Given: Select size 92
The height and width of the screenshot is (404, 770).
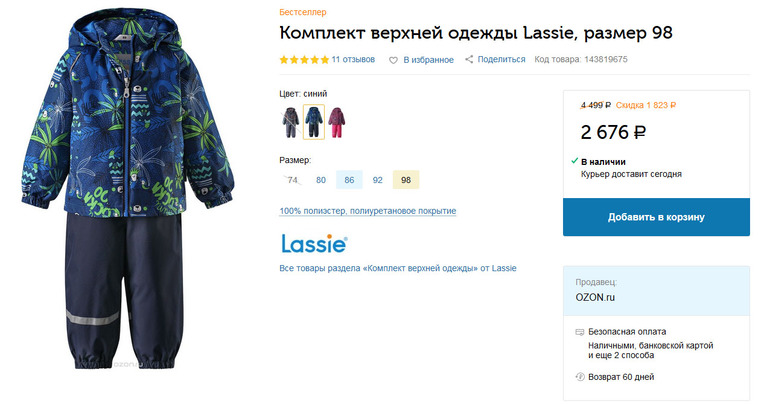Looking at the screenshot, I should (377, 180).
